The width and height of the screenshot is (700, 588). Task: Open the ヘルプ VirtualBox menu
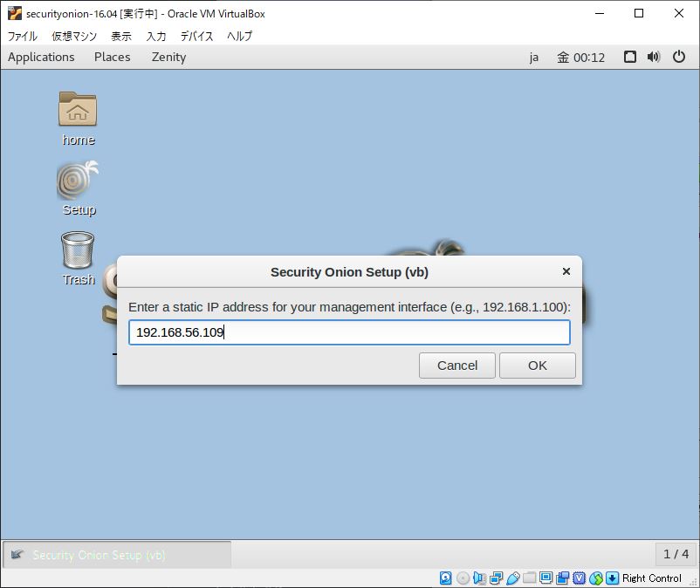[x=240, y=36]
